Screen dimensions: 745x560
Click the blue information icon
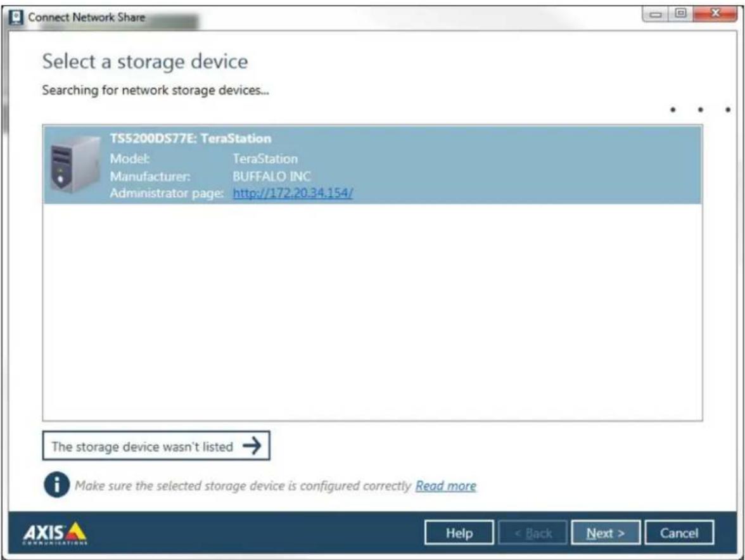coord(56,485)
